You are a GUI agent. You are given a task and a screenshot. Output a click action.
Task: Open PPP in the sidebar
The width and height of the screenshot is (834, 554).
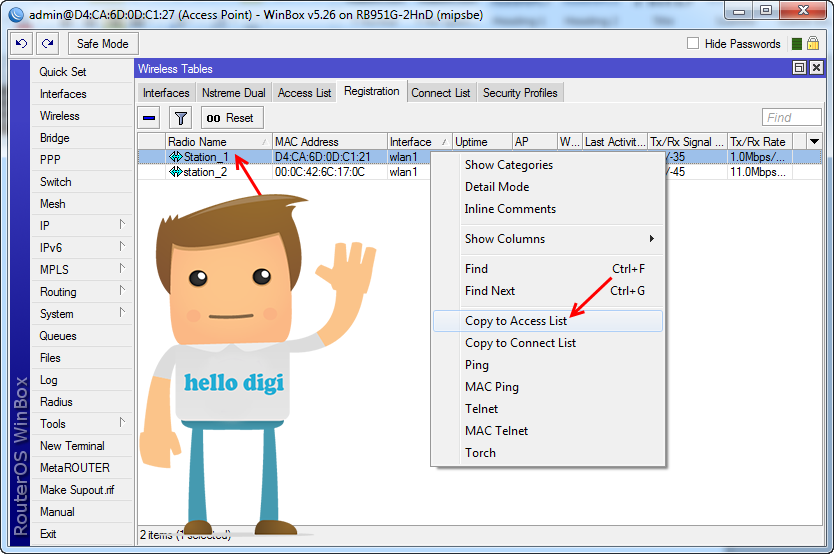[82, 160]
